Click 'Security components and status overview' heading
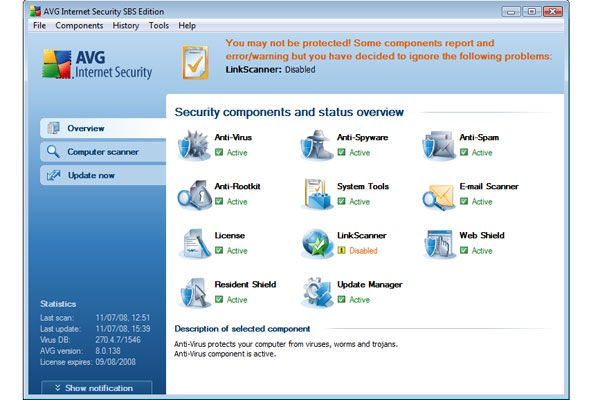Image resolution: width=600 pixels, height=400 pixels. tap(289, 112)
